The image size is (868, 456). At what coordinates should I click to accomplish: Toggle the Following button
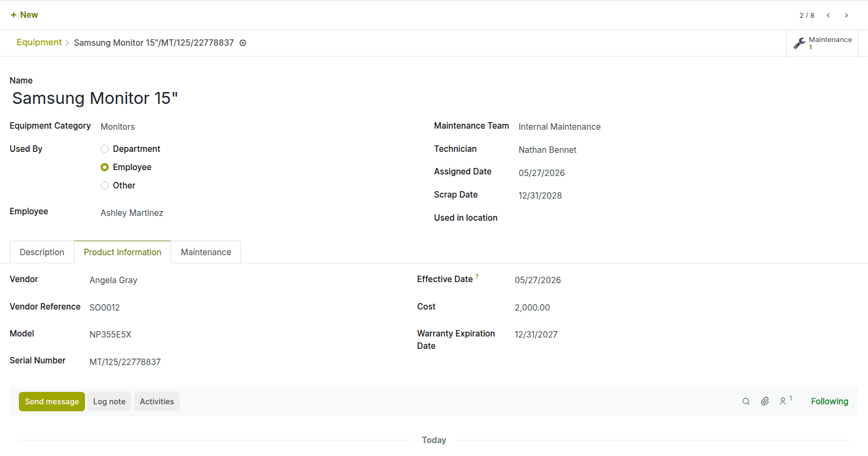(829, 402)
